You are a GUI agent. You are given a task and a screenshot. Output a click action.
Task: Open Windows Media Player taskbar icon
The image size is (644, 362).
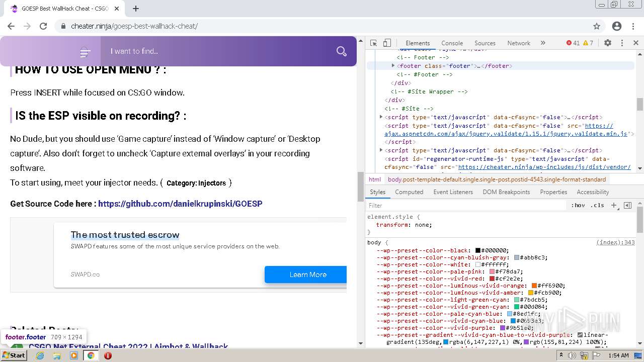74,355
